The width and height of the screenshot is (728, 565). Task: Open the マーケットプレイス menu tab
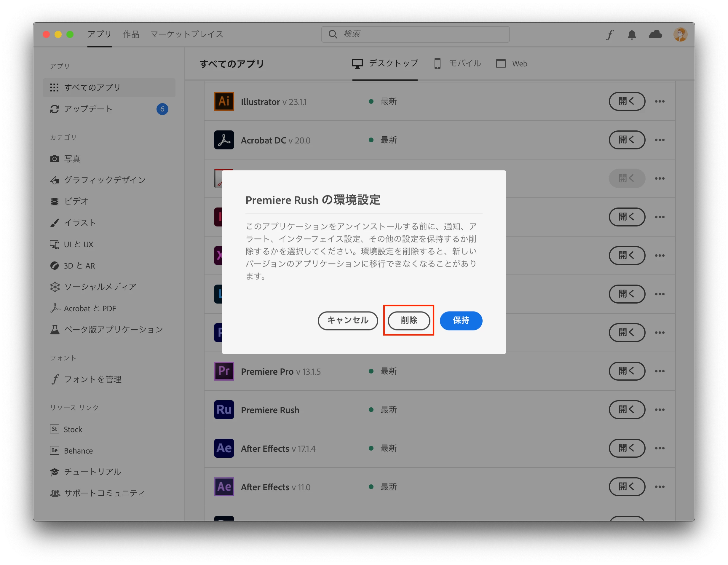click(187, 34)
